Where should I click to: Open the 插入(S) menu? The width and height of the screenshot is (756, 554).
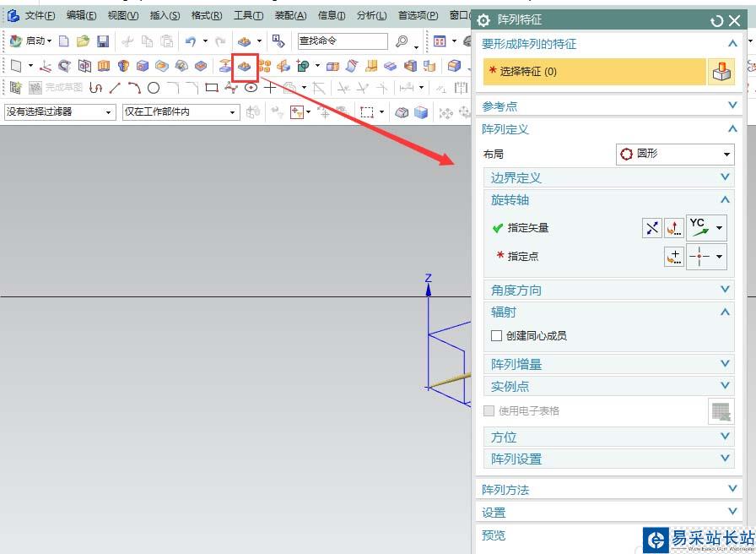[165, 15]
